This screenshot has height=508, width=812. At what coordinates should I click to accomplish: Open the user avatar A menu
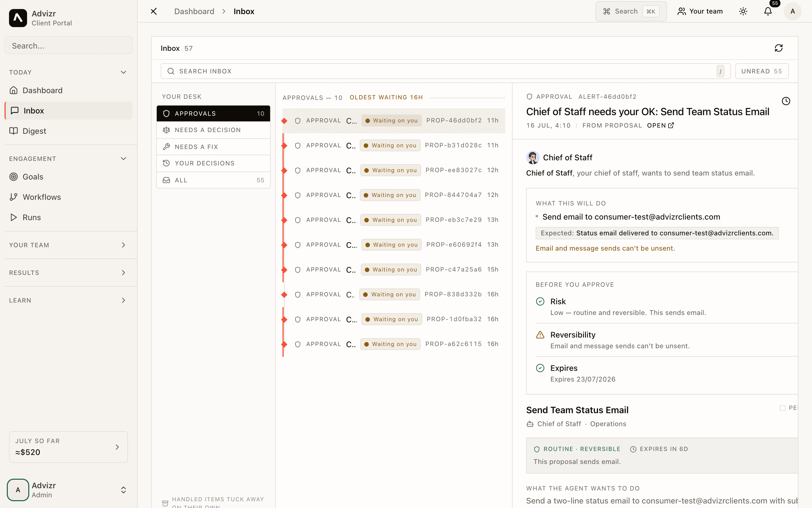click(793, 11)
